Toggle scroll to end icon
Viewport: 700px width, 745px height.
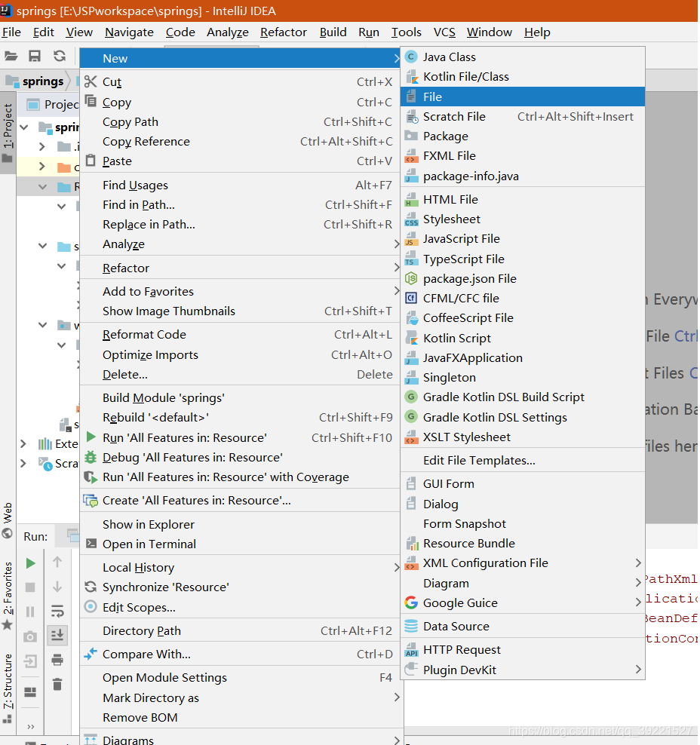[57, 635]
